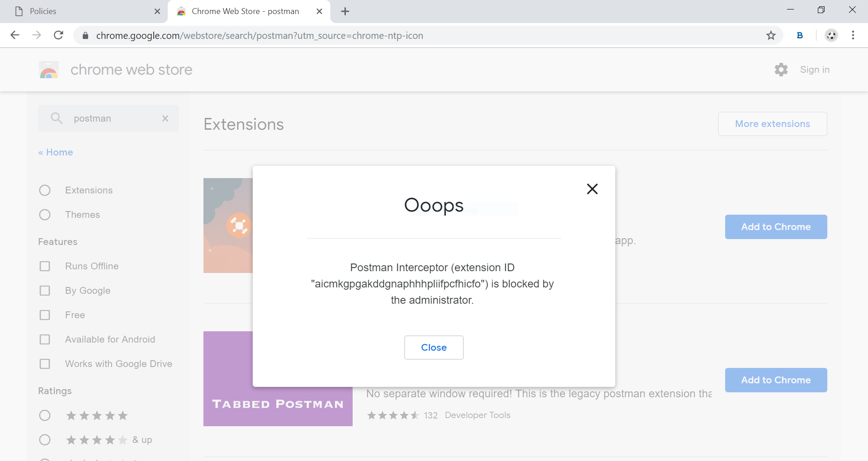Screen dimensions: 868x461
Task: Open the Chrome Web Store settings gear
Action: 781,70
